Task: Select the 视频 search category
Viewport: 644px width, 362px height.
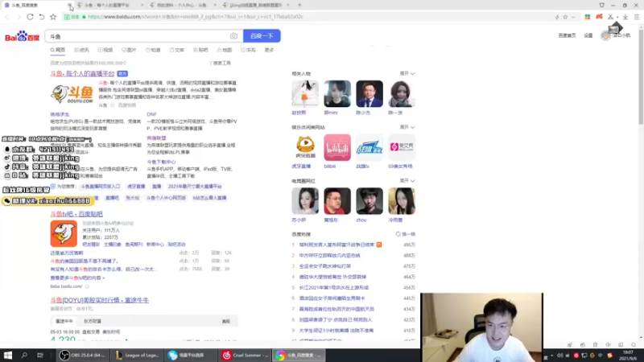Action: pyautogui.click(x=105, y=50)
